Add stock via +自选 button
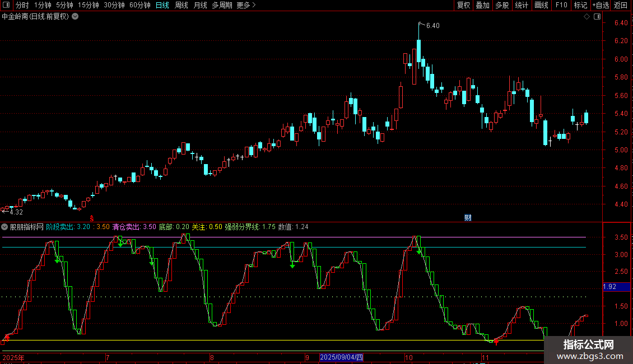 click(601, 5)
